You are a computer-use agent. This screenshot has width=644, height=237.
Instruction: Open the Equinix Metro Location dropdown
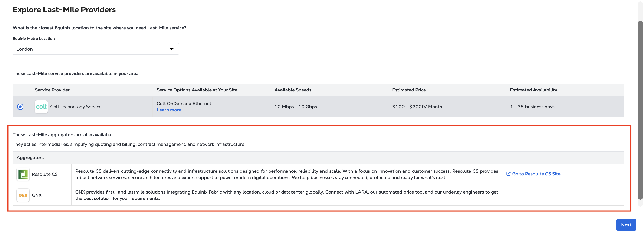96,49
